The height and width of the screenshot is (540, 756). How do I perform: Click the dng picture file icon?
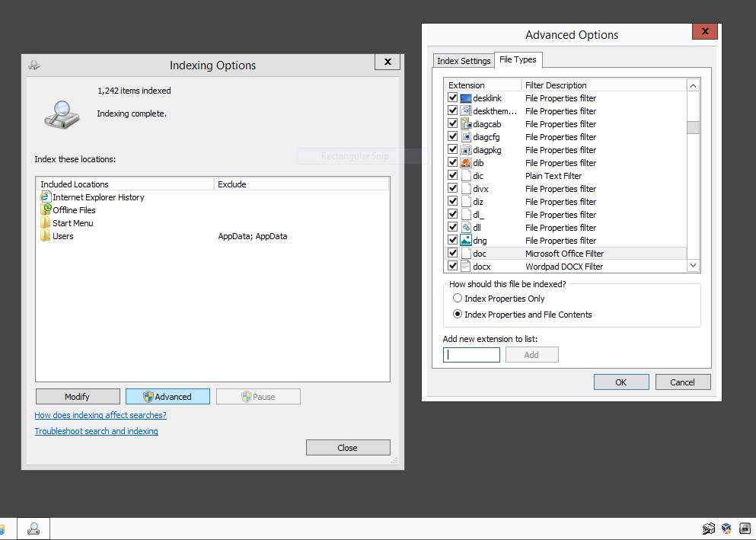click(466, 241)
